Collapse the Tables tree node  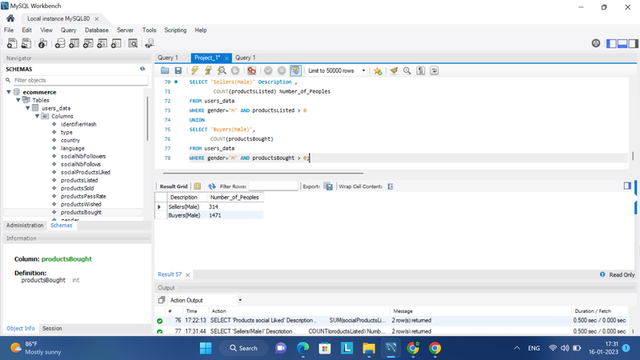[x=18, y=100]
